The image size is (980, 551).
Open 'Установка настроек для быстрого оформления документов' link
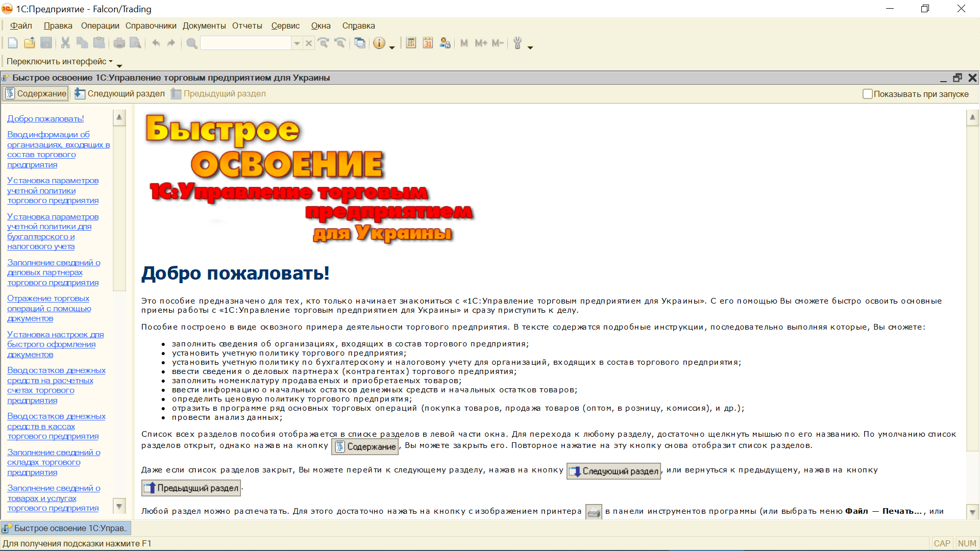point(55,344)
